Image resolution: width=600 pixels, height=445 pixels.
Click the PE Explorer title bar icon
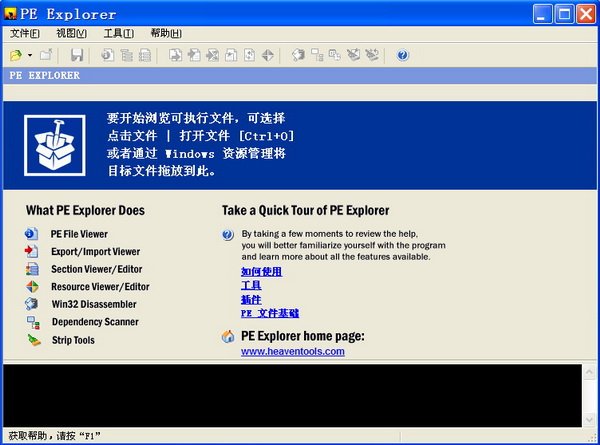[x=10, y=14]
